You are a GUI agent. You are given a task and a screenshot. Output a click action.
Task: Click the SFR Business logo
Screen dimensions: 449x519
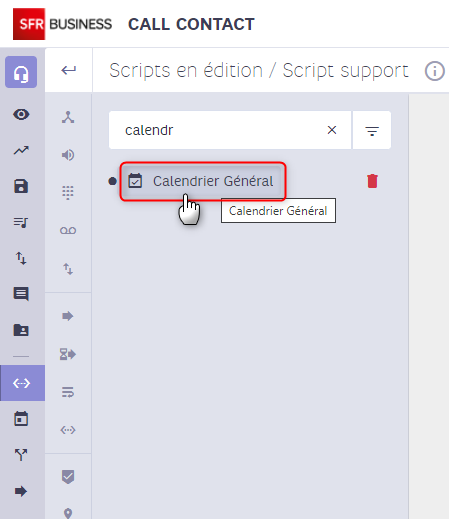coord(62,24)
